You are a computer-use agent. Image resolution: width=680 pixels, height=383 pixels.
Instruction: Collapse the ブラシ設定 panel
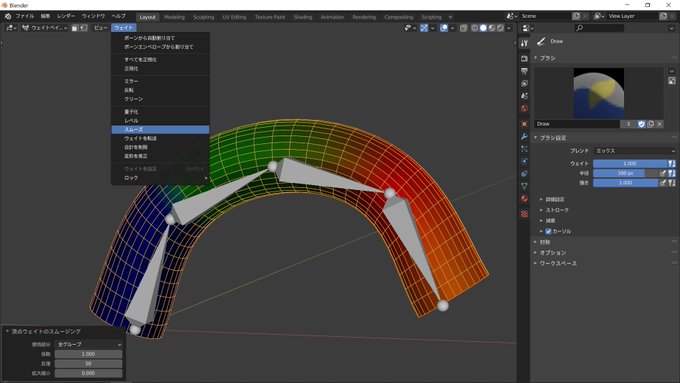(552, 138)
